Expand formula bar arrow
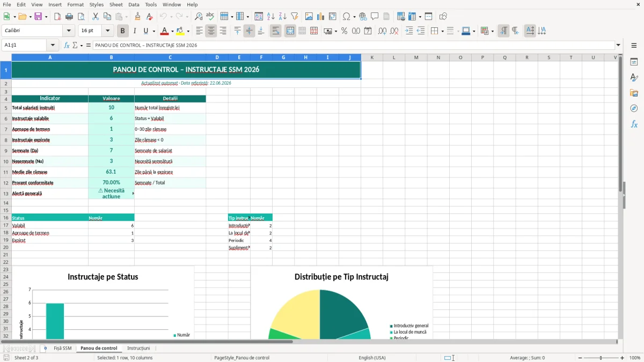644x362 pixels. (x=618, y=45)
